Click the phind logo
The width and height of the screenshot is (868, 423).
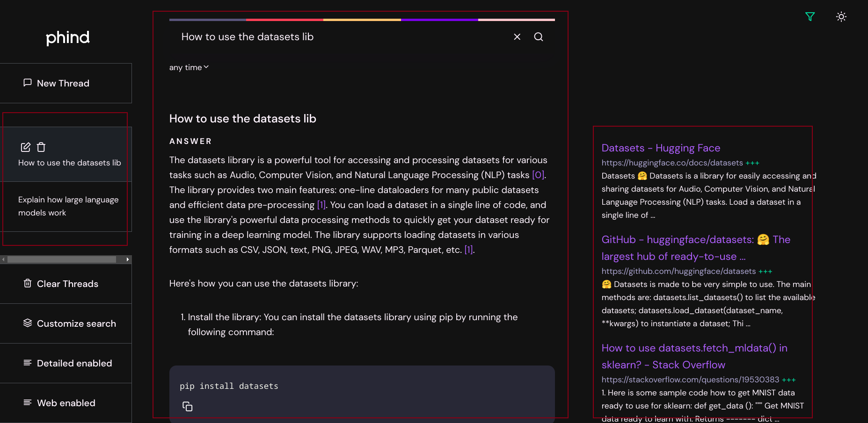tap(67, 38)
